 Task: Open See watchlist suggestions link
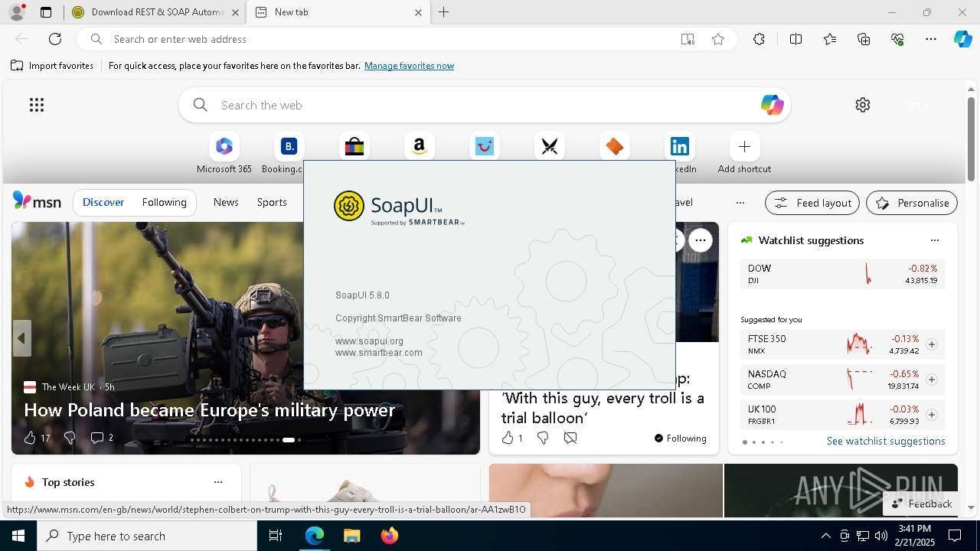coord(886,441)
